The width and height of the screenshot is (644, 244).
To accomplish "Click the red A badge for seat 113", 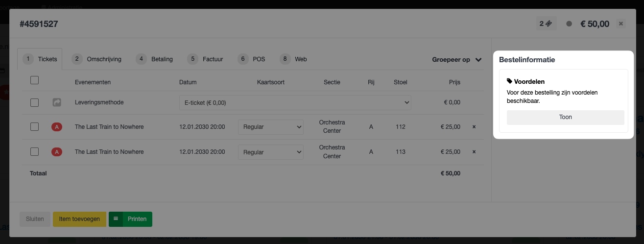I will coord(57,152).
